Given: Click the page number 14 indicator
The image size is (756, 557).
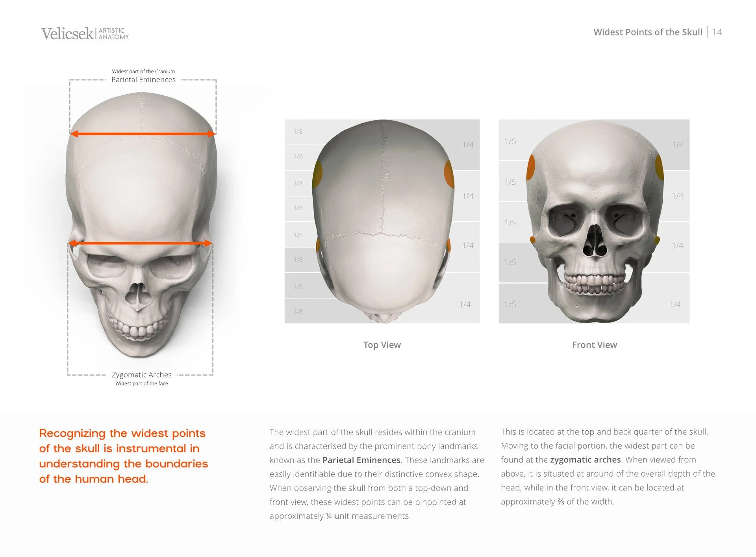Looking at the screenshot, I should pyautogui.click(x=717, y=32).
